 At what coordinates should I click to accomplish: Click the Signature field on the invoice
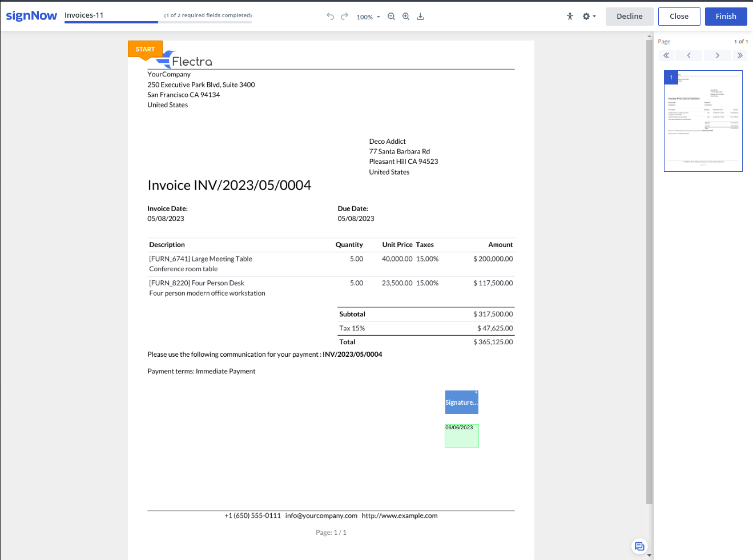(x=462, y=402)
